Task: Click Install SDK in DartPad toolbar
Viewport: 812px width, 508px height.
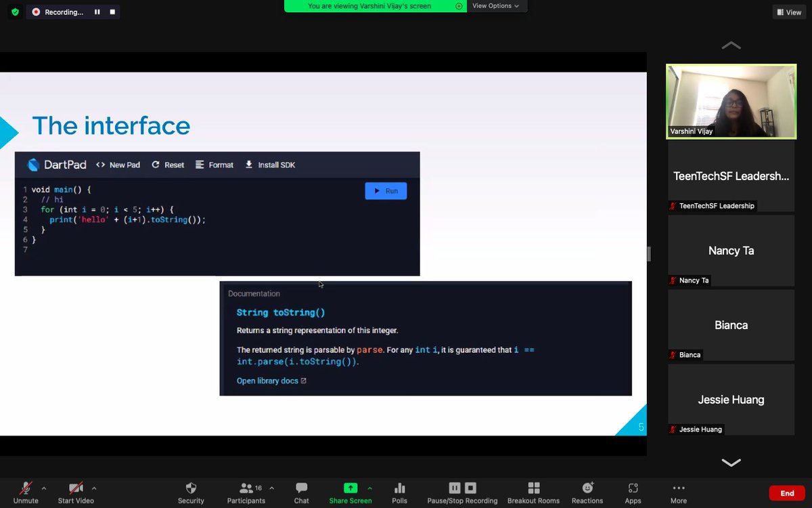Action: tap(270, 165)
